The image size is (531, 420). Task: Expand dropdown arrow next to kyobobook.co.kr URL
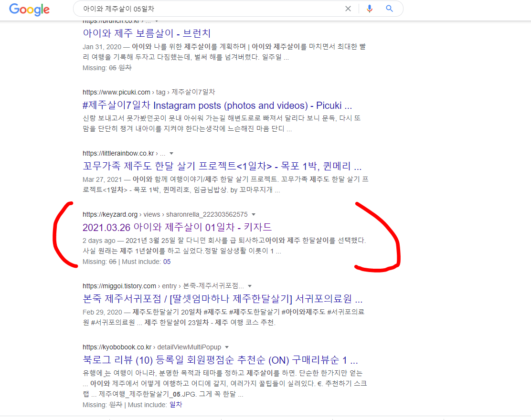coord(227,347)
